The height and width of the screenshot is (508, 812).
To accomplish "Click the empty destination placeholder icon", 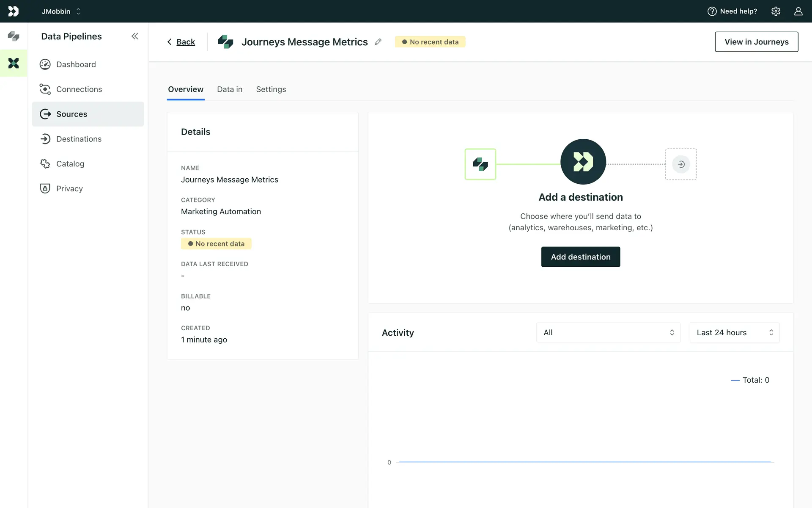I will click(x=681, y=164).
